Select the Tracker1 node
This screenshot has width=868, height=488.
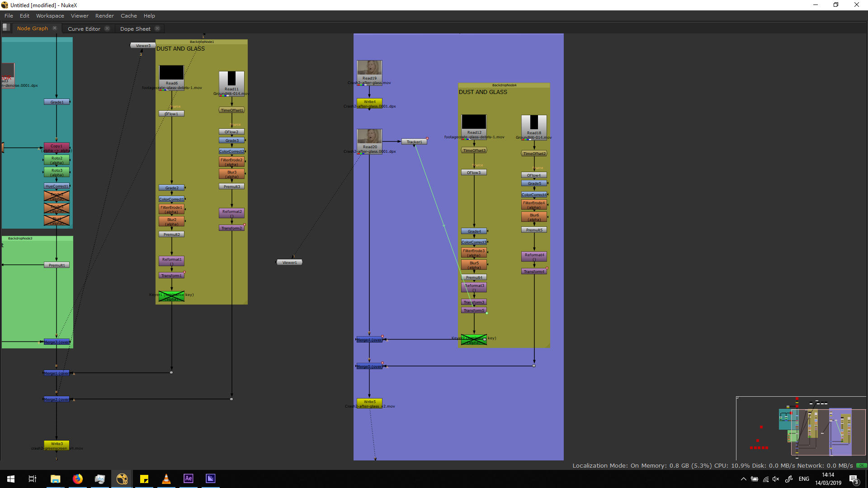(414, 142)
